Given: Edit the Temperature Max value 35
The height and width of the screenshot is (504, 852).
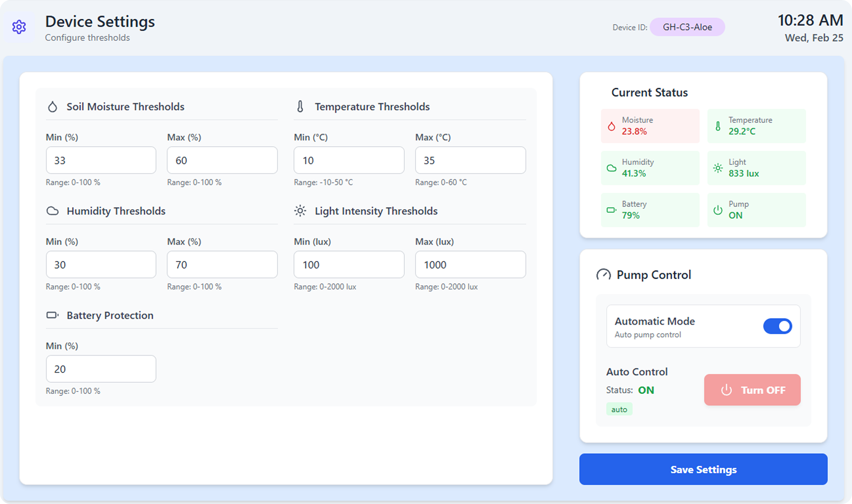Looking at the screenshot, I should 470,160.
